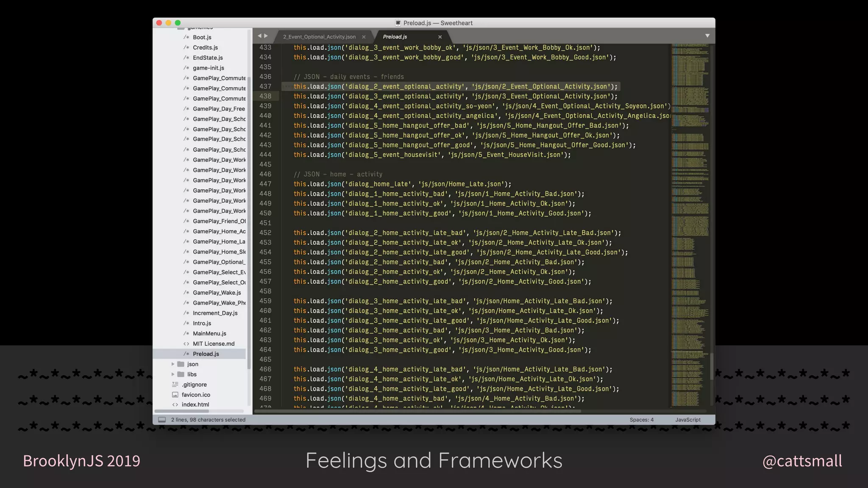The height and width of the screenshot is (488, 868).
Task: Close the 2_Event_Optional_Activity.json tab
Action: (364, 37)
